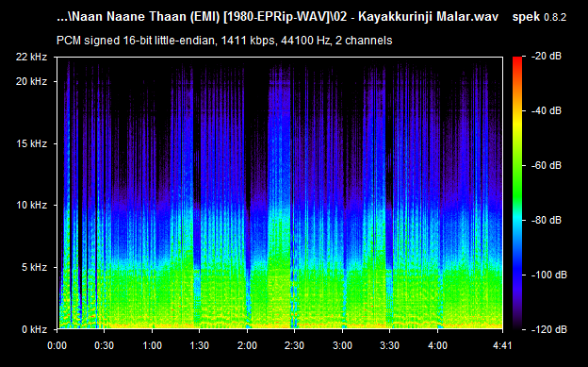Click the 2:30 time axis marker
This screenshot has height=367, width=588.
[294, 345]
